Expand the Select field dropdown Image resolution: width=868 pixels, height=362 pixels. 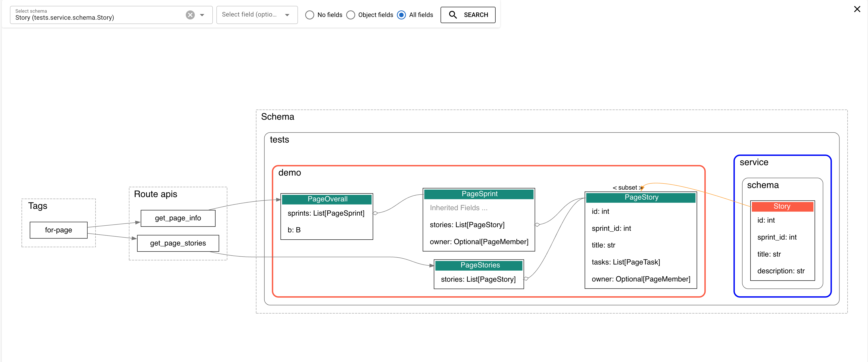click(287, 15)
